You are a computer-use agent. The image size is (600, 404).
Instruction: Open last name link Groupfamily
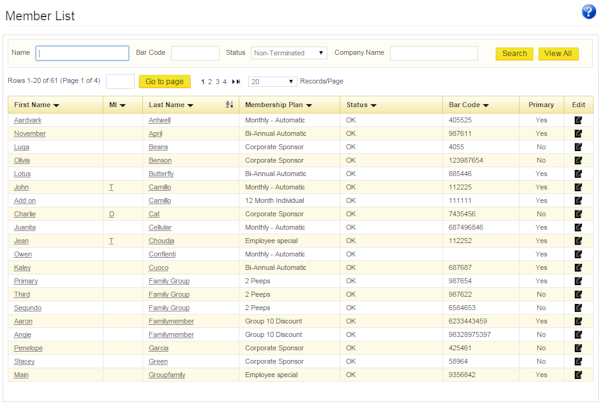click(x=167, y=375)
